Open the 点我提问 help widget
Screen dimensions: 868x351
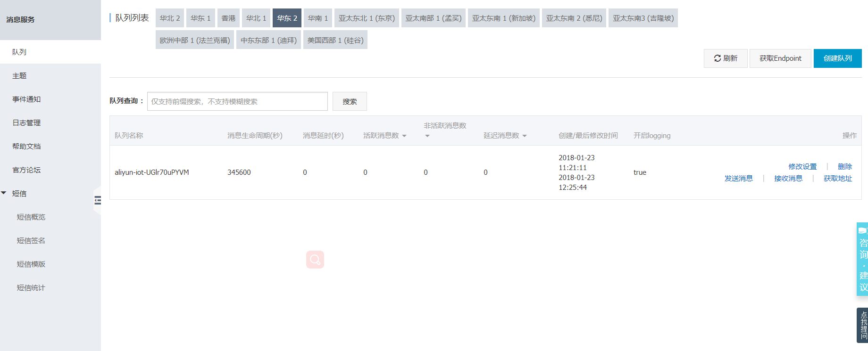coord(863,325)
